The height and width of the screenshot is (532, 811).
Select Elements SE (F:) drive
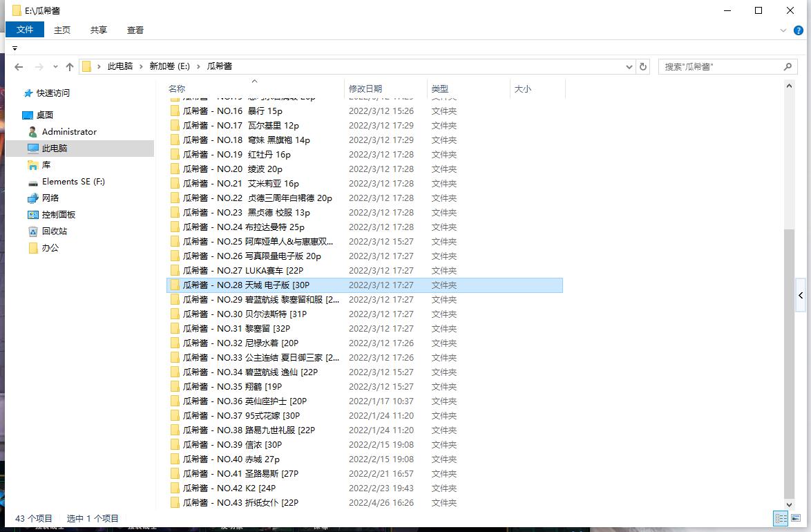(73, 182)
